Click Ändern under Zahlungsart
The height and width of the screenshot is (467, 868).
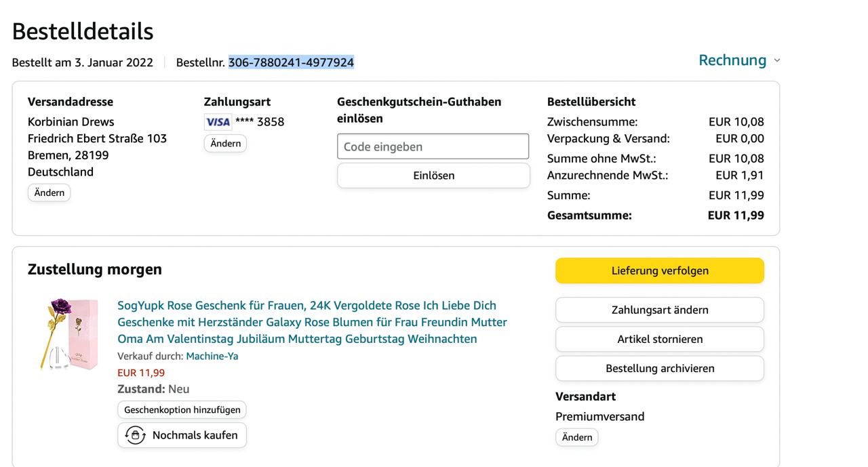(x=225, y=144)
